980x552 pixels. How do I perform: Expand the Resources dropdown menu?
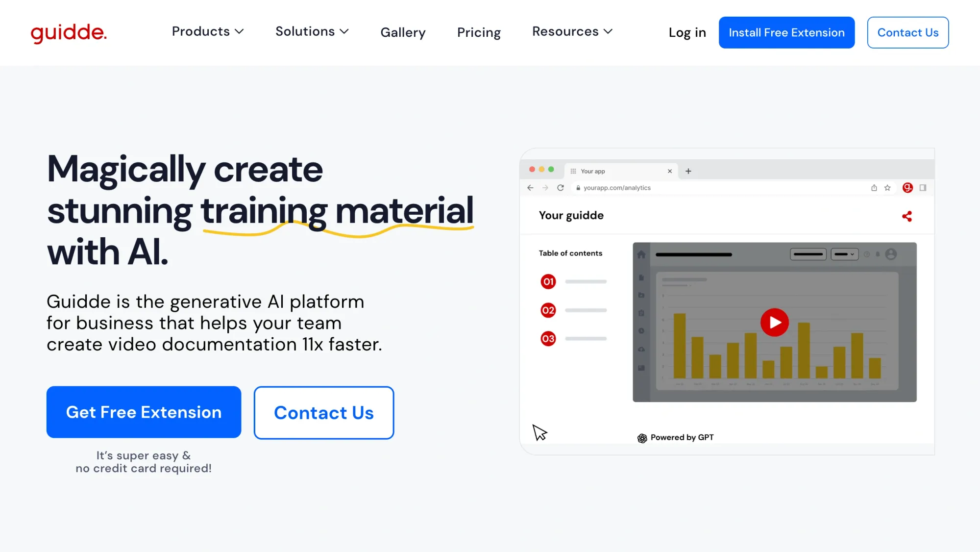pos(572,31)
